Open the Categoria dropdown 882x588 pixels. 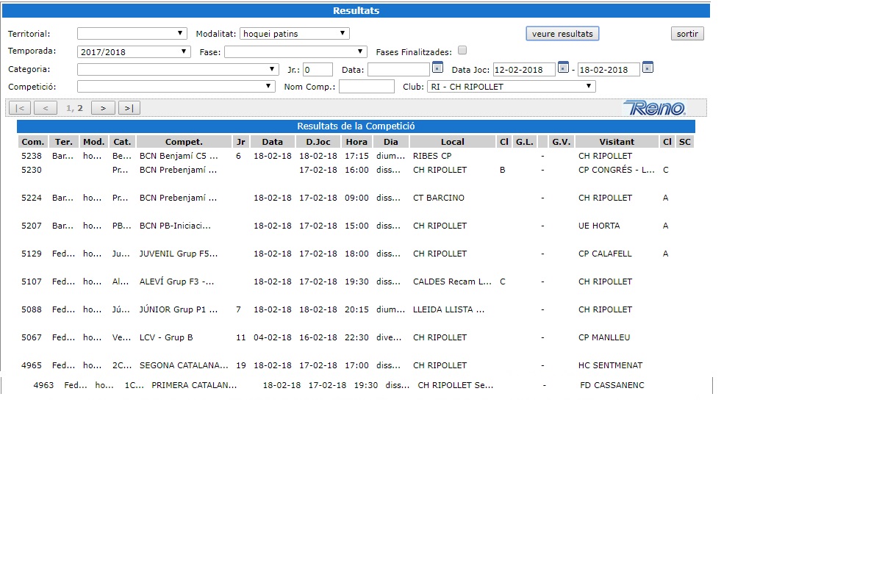pyautogui.click(x=177, y=70)
